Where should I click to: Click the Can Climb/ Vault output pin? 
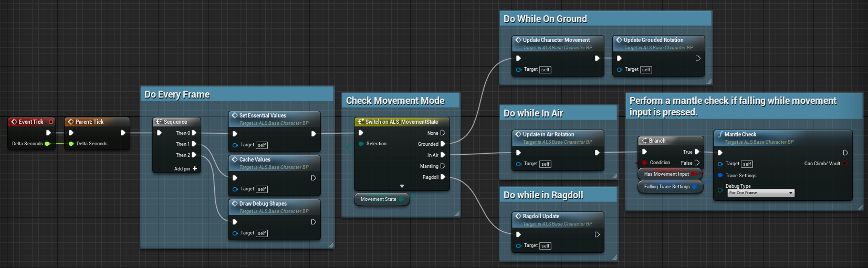(x=845, y=164)
